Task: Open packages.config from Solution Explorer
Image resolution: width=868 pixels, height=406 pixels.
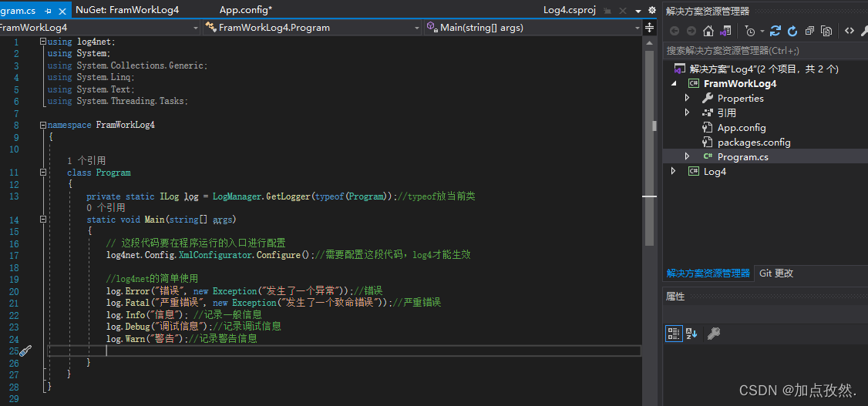Action: (x=753, y=143)
